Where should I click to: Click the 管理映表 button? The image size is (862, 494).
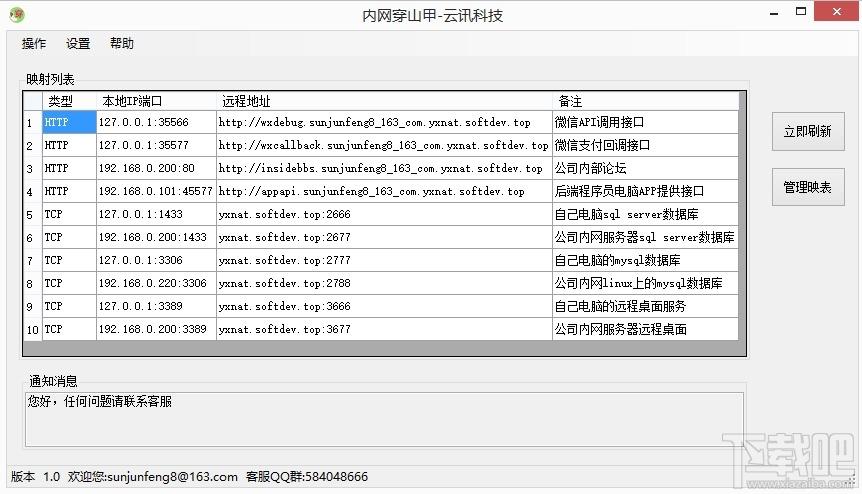pyautogui.click(x=808, y=187)
